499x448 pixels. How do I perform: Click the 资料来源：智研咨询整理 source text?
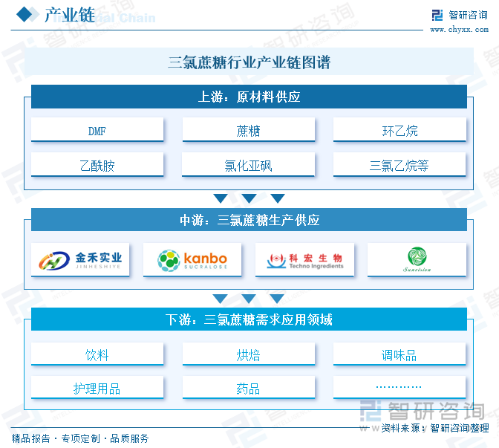[434, 428]
